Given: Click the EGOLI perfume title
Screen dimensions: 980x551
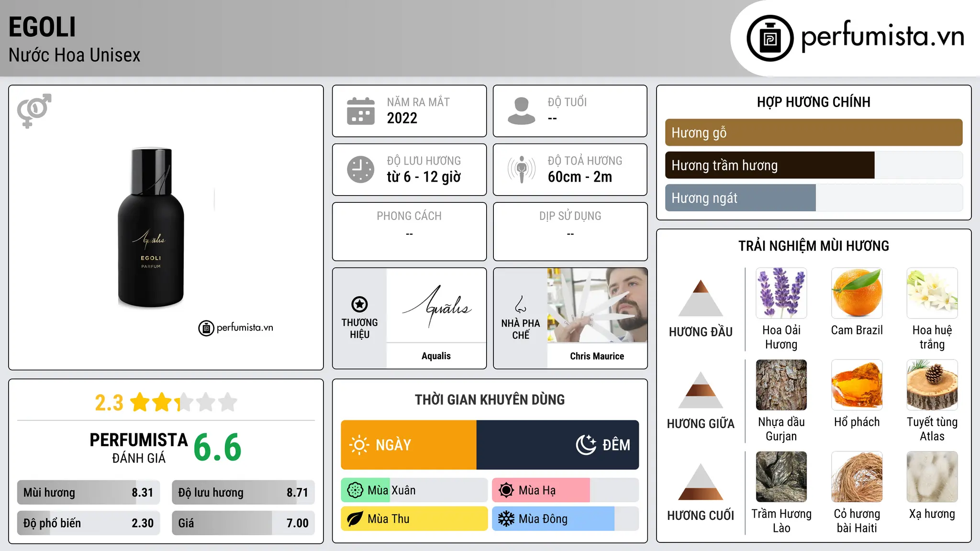Looking at the screenshot, I should [42, 27].
